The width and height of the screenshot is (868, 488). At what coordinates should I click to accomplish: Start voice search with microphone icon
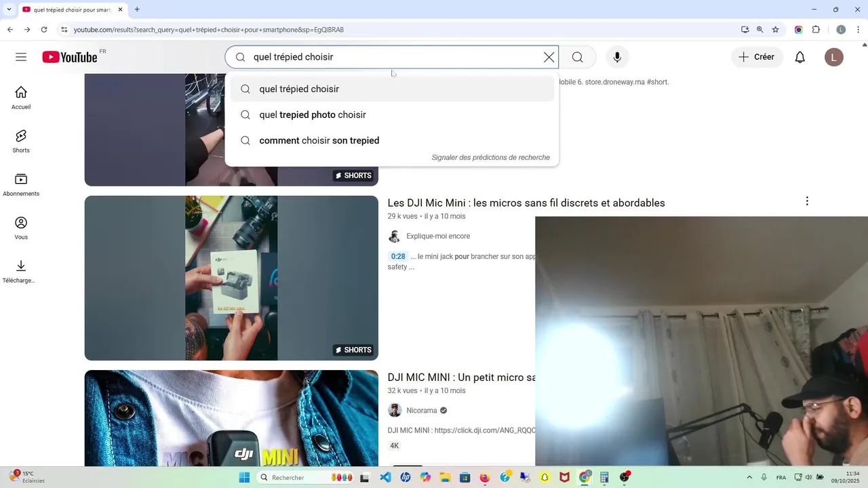click(617, 57)
